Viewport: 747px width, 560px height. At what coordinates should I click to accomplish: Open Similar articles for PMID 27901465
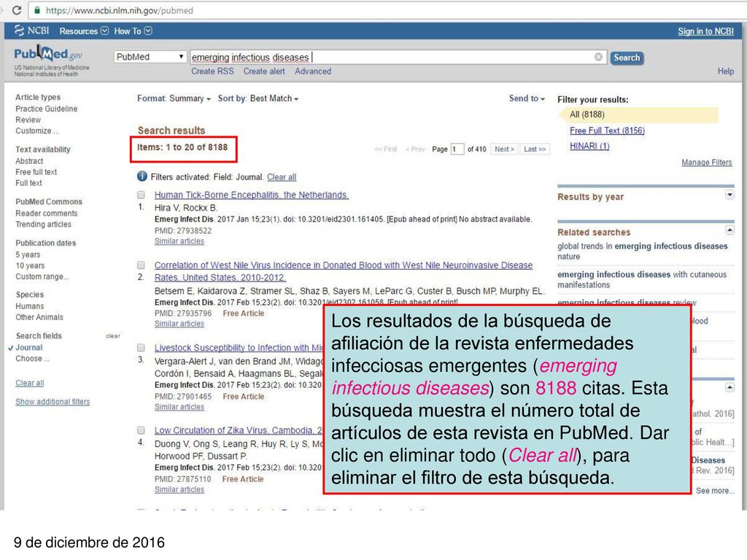(x=179, y=407)
